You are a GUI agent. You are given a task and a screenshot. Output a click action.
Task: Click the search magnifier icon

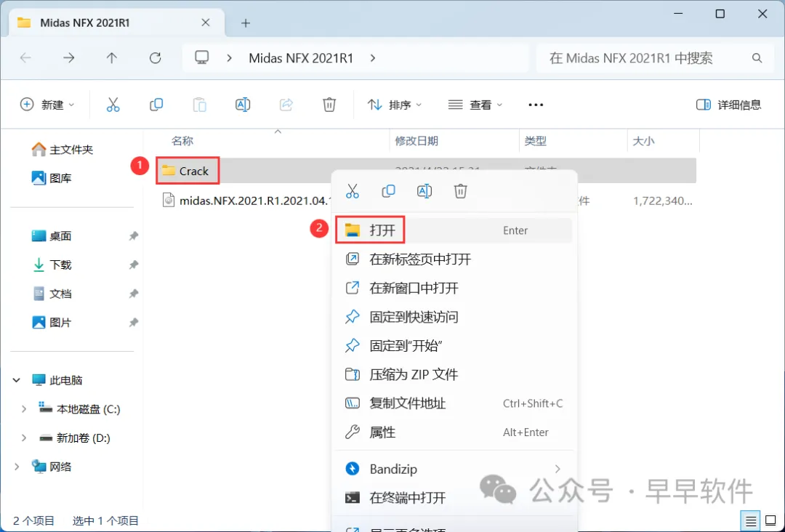click(757, 58)
